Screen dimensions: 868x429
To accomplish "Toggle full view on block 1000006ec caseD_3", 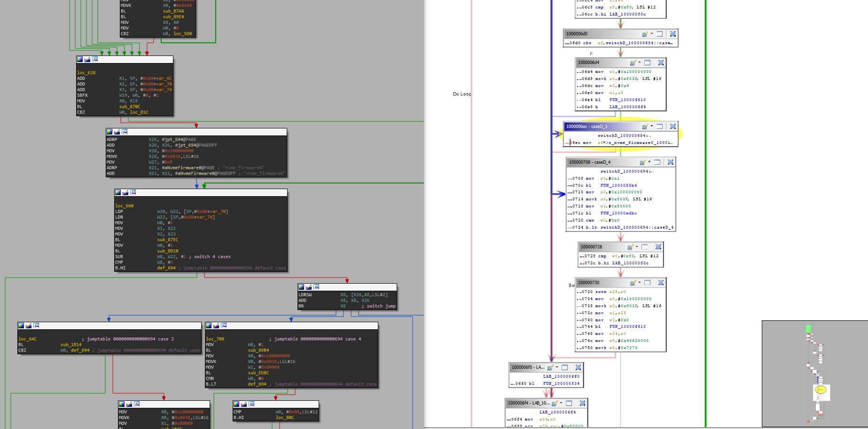I will click(x=659, y=127).
